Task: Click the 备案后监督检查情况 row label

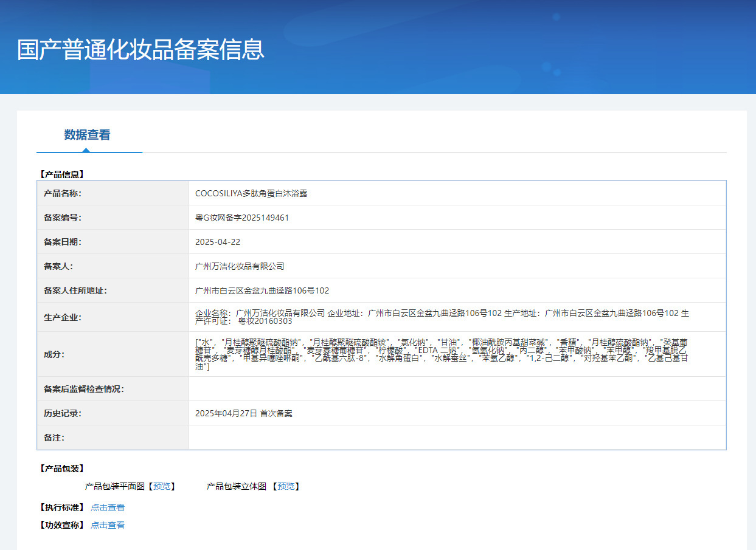Action: [84, 389]
